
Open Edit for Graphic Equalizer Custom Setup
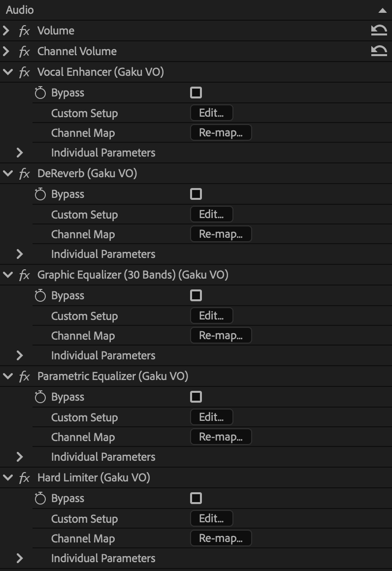click(x=211, y=316)
